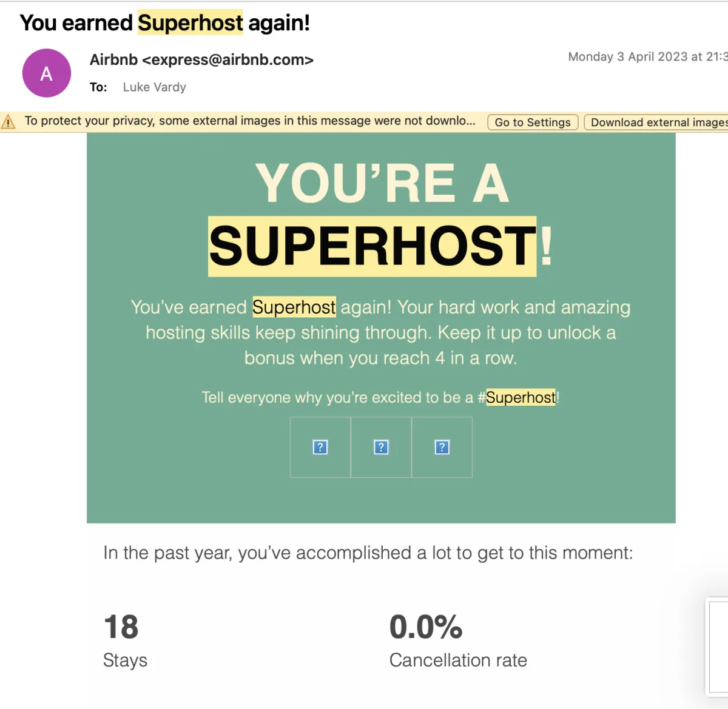Open the middle missing social image icon
Image resolution: width=728 pixels, height=709 pixels.
pos(381,447)
